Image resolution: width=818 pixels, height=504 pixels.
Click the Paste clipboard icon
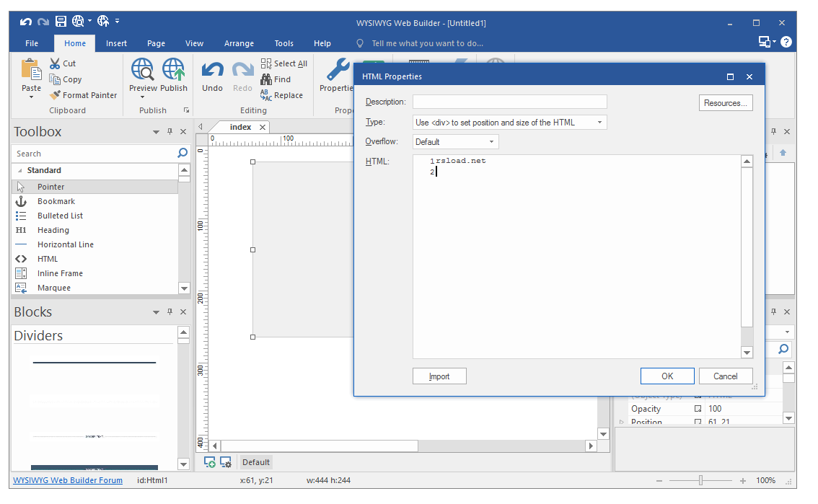point(31,69)
